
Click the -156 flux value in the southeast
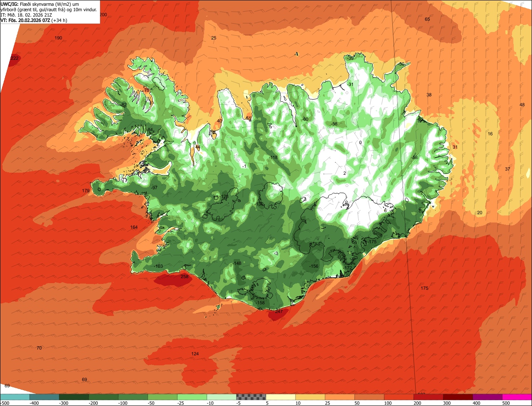point(314,266)
